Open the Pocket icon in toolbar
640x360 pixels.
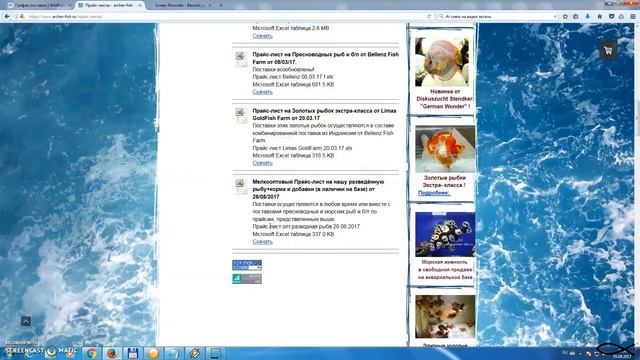point(611,16)
